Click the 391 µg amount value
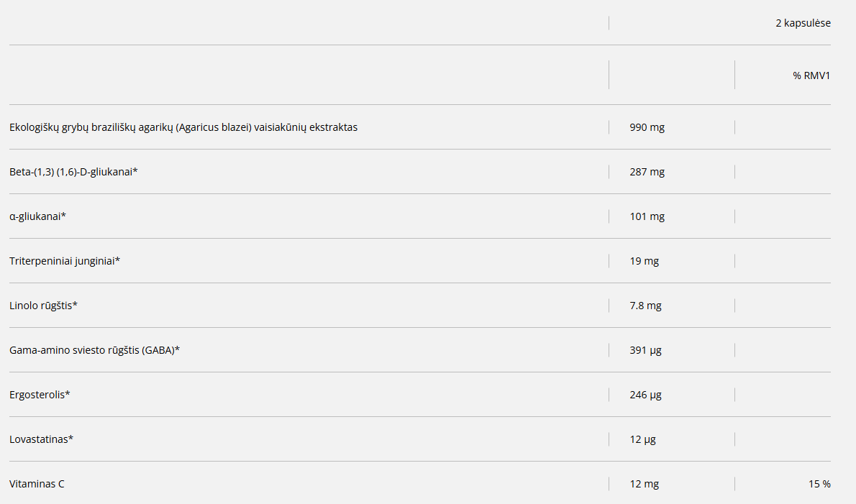This screenshot has width=856, height=504. (645, 350)
